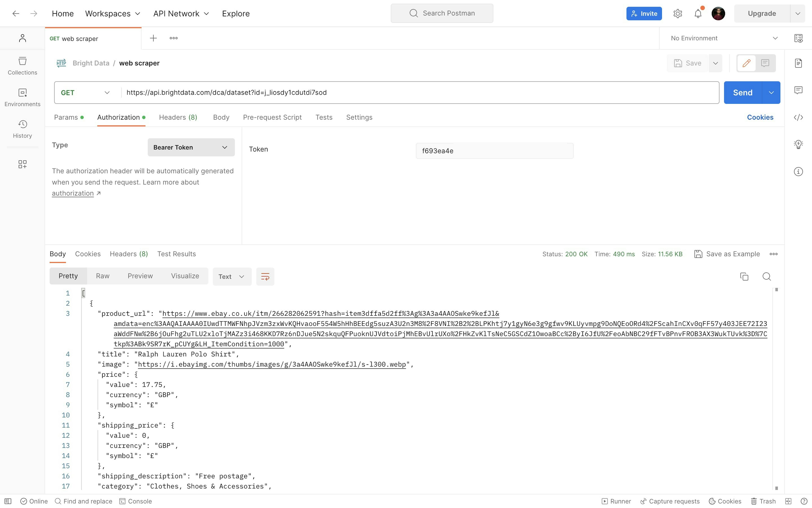Select the Preview response view
The image size is (812, 508).
point(140,276)
